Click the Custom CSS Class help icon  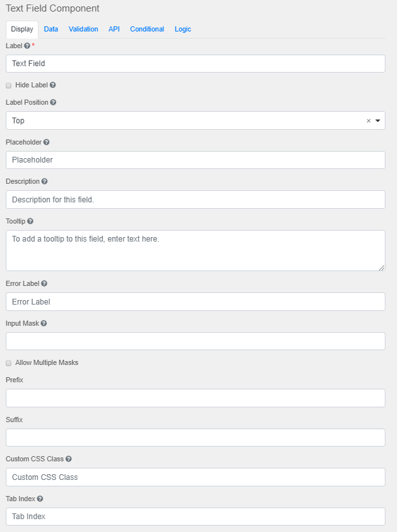(69, 459)
